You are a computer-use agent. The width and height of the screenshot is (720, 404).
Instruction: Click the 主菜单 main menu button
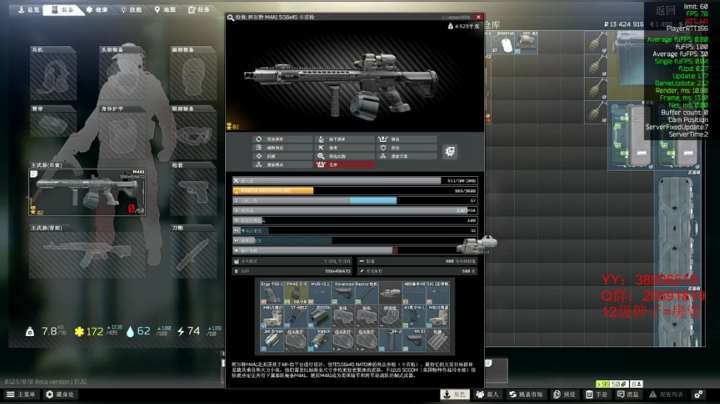coord(21,394)
